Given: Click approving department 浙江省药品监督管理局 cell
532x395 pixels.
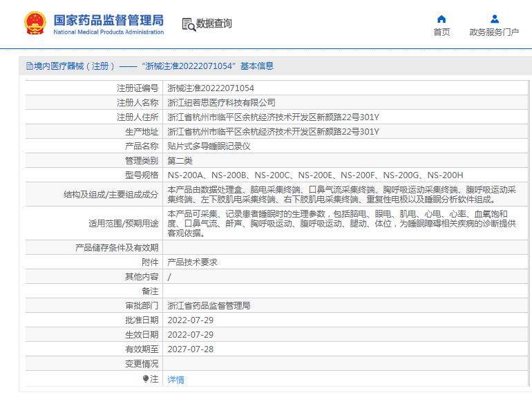Looking at the screenshot, I should click(x=209, y=305).
